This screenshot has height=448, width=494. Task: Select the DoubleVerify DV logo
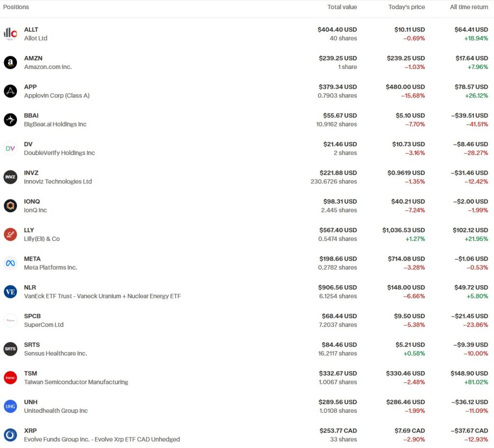[10, 148]
